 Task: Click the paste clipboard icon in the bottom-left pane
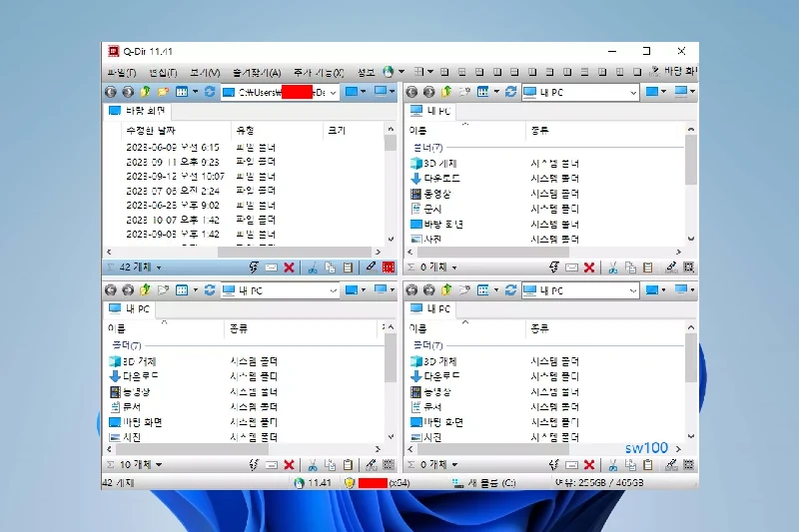348,465
